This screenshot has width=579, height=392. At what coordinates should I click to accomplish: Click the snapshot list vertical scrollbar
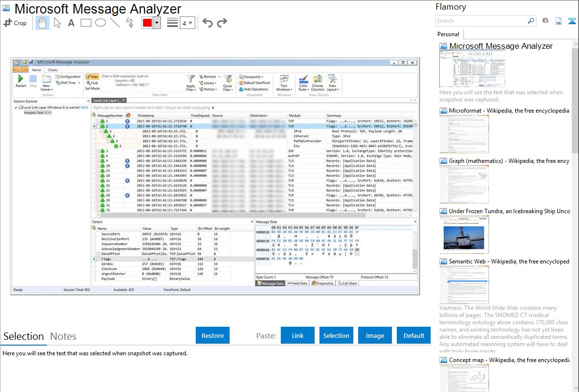575,100
